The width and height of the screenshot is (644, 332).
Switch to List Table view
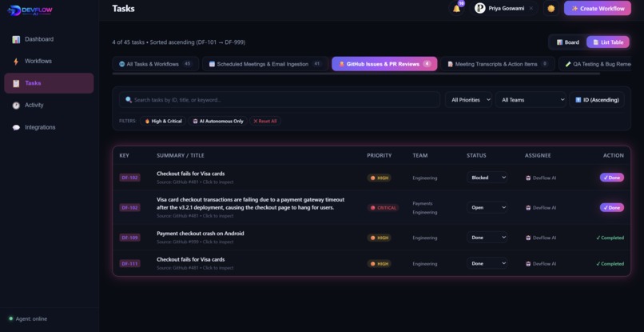point(608,42)
